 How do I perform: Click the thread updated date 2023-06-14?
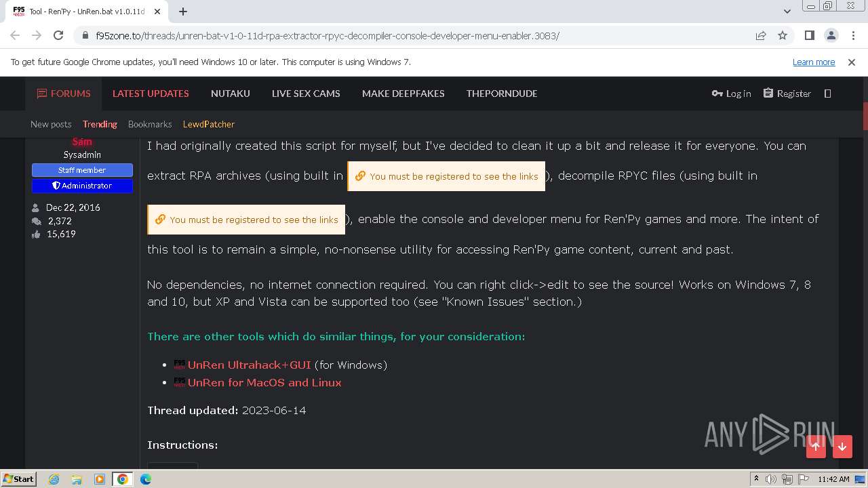(274, 410)
